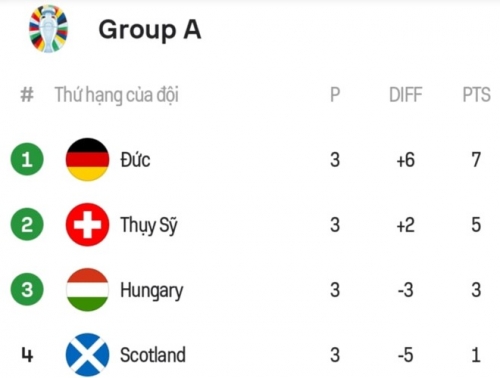Select the Scotland flag icon
This screenshot has width=500, height=378.
[87, 355]
